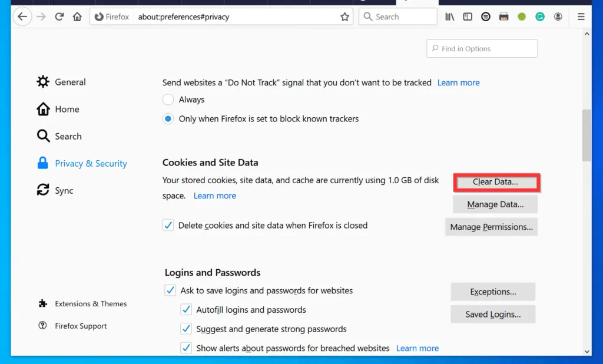Toggle Autofill logins and passwords checkbox
This screenshot has height=364, width=603.
pos(186,310)
